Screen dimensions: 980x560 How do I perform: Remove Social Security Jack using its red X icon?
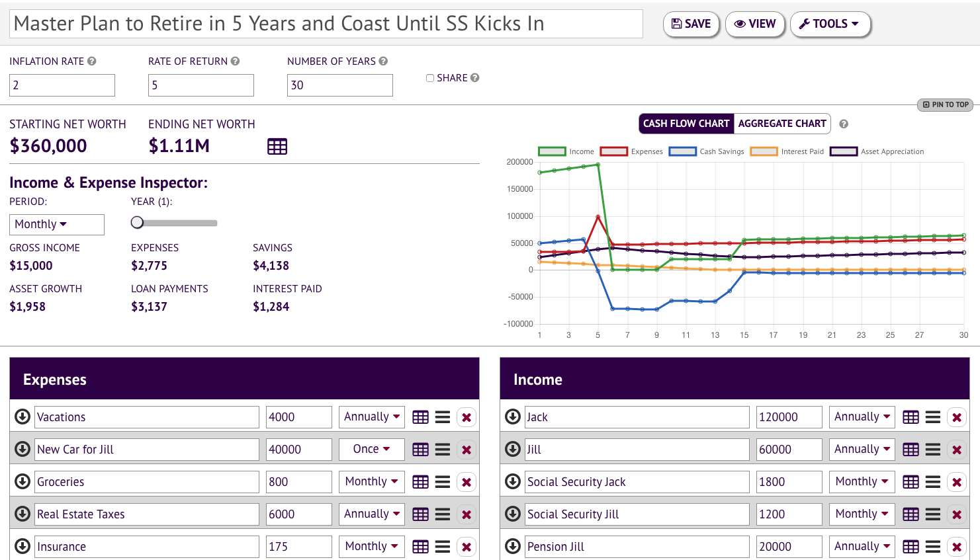point(957,481)
